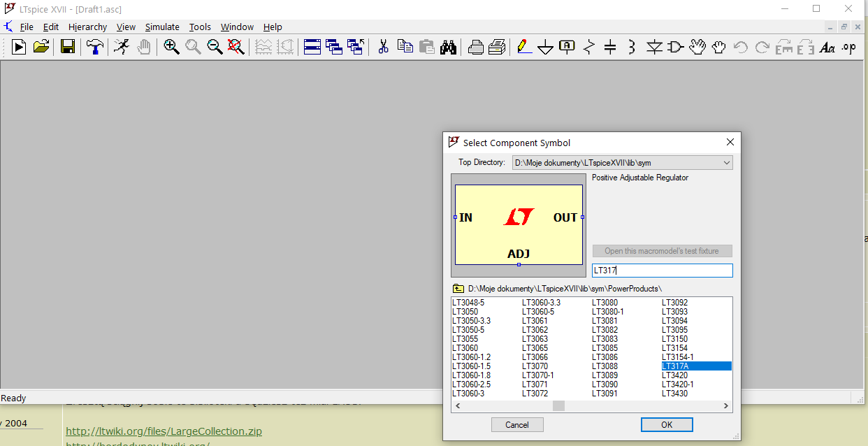The image size is (868, 446).
Task: Select LT3080-1 in the component list
Action: tap(608, 312)
